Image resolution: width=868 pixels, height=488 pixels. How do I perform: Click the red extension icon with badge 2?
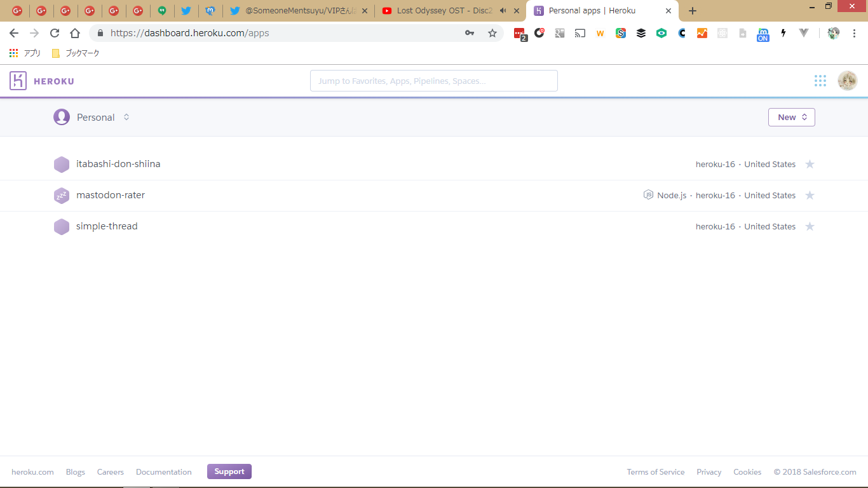[520, 34]
